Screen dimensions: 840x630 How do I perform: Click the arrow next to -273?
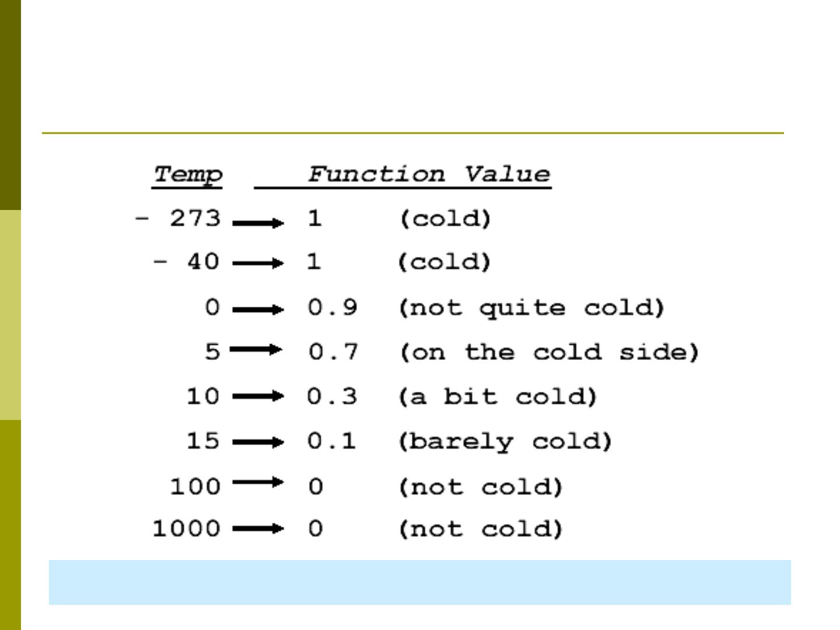coord(258,223)
